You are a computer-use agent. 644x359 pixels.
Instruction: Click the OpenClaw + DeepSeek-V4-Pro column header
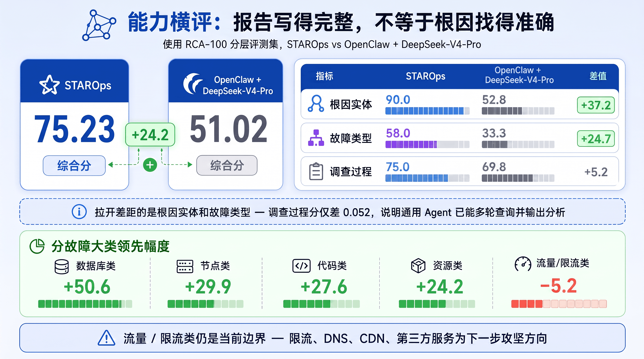519,75
